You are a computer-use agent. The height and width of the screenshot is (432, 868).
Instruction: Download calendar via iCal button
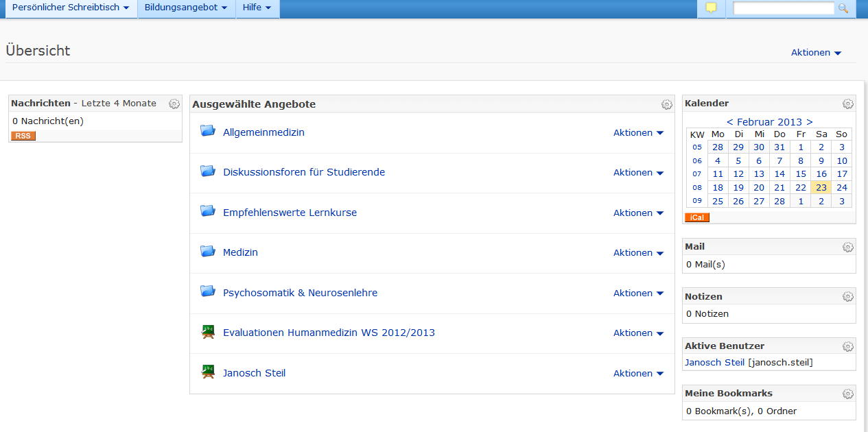pos(697,217)
